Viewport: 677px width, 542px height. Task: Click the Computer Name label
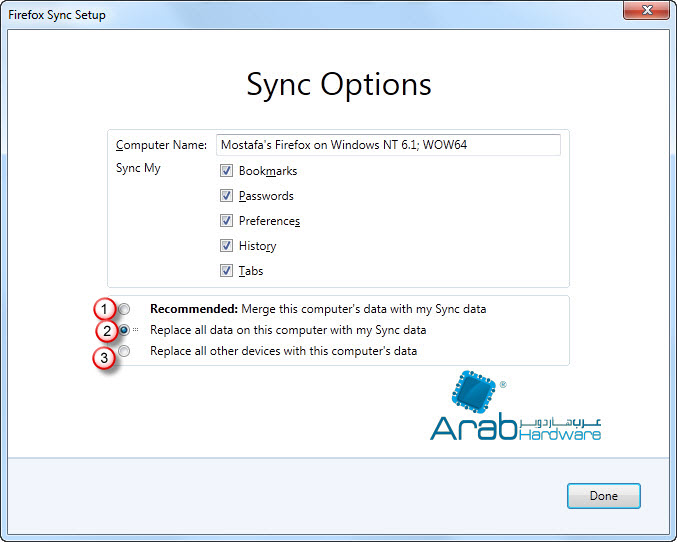(161, 145)
